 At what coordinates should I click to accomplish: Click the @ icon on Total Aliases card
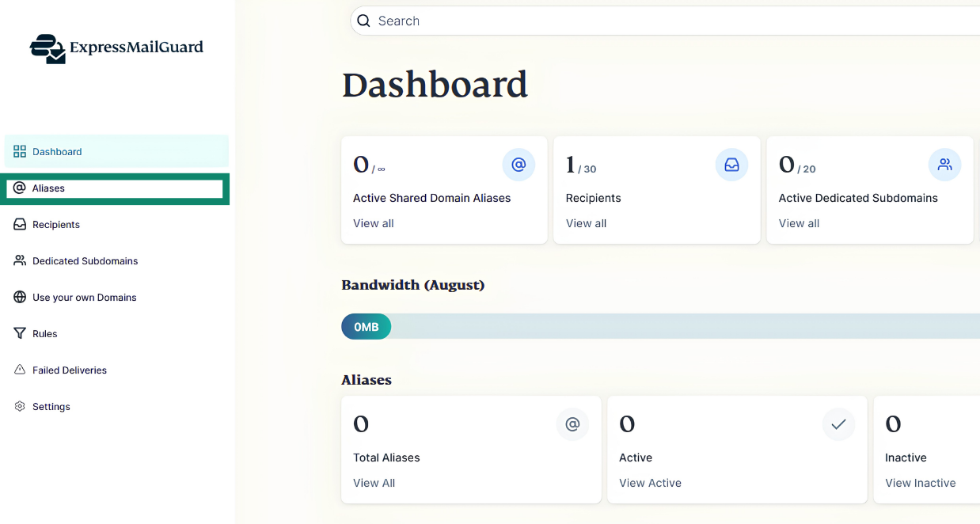tap(572, 424)
